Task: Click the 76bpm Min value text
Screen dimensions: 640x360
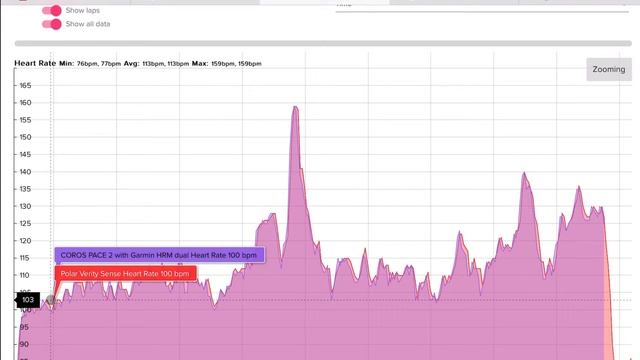Action: pyautogui.click(x=99, y=64)
